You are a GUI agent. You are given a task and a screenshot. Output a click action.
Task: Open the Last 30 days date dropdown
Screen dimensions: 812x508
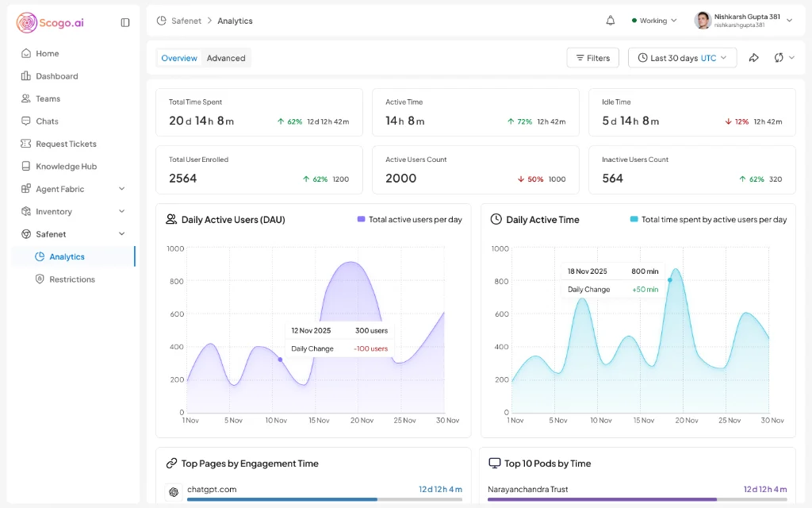(682, 58)
